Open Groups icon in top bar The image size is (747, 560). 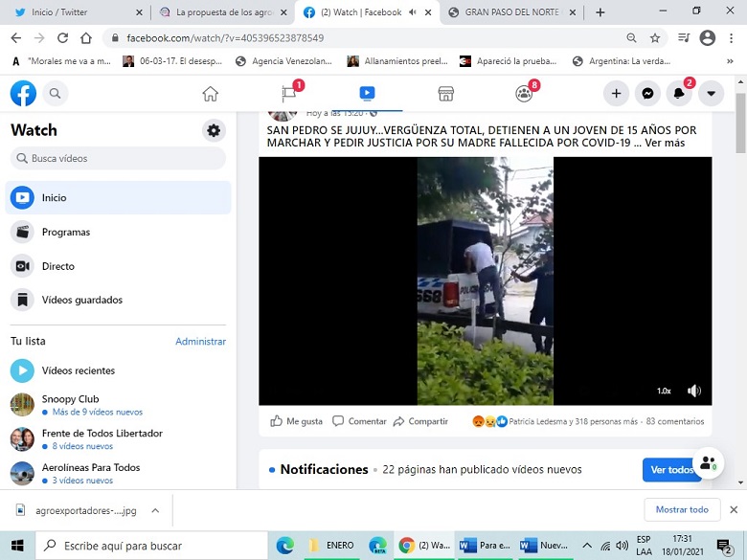coord(524,94)
